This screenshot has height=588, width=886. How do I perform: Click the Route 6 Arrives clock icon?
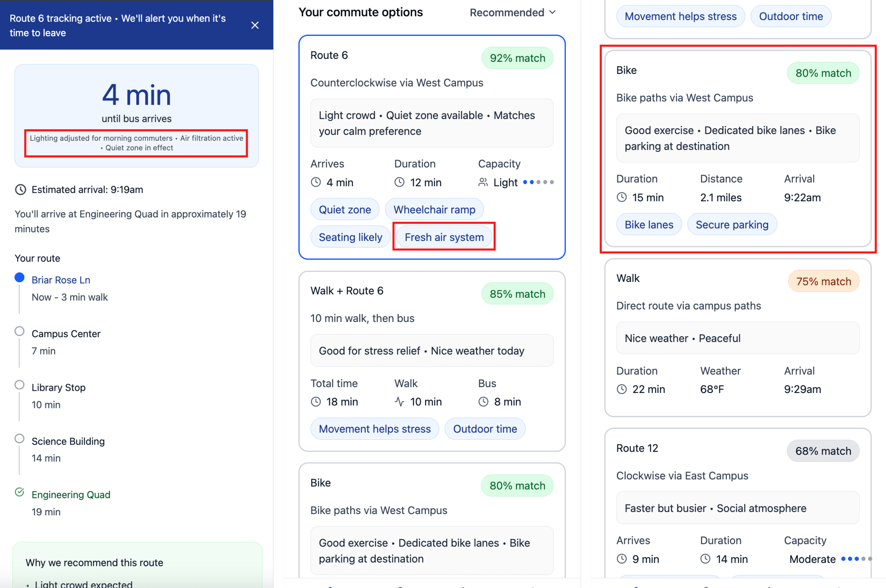click(316, 182)
